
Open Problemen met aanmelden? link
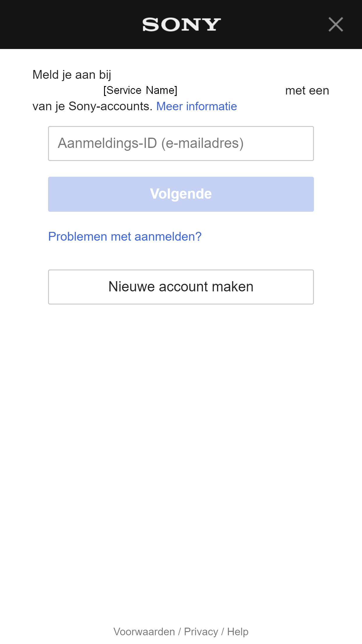click(x=125, y=237)
